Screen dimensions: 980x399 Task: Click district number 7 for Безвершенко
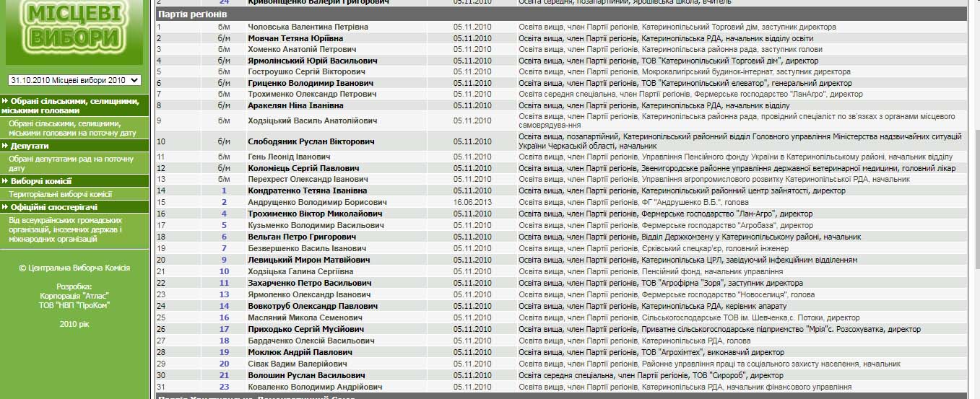pyautogui.click(x=224, y=248)
